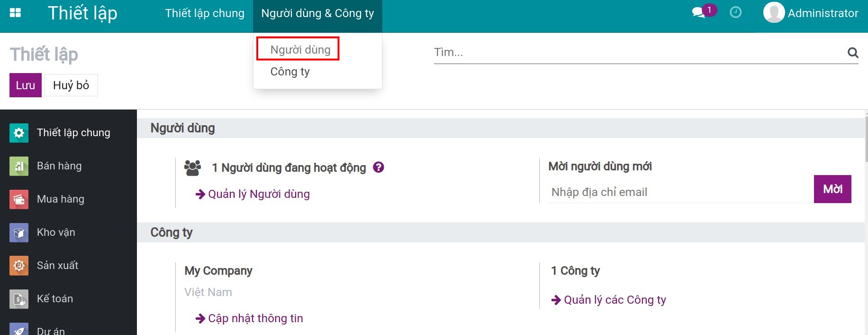Click the Thiết lập app title
Image resolution: width=868 pixels, height=335 pixels.
[x=82, y=13]
